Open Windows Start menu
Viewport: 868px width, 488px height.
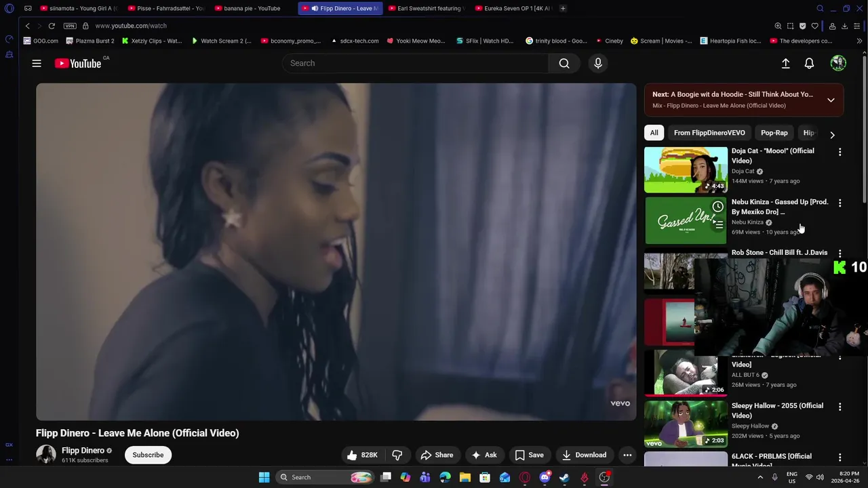[264, 477]
